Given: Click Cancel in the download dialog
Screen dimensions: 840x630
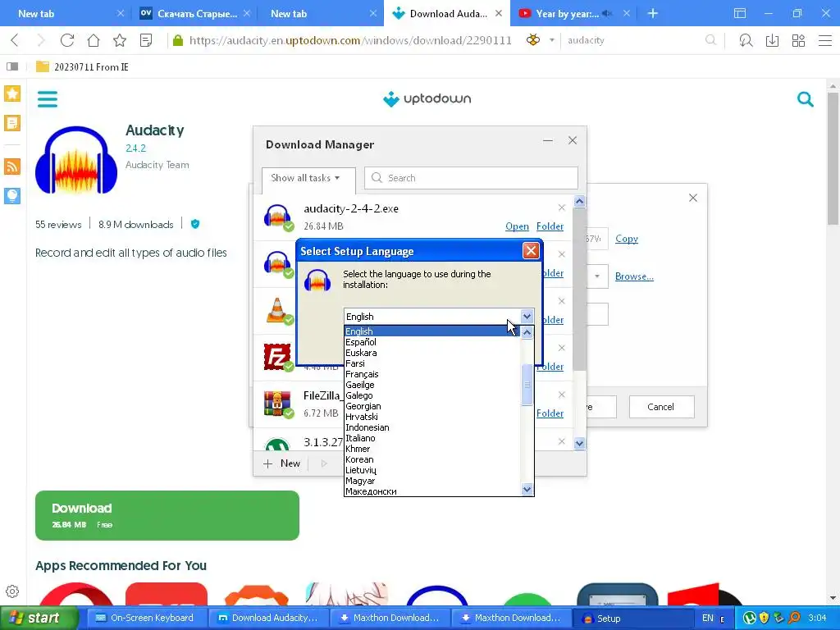Looking at the screenshot, I should pos(661,407).
